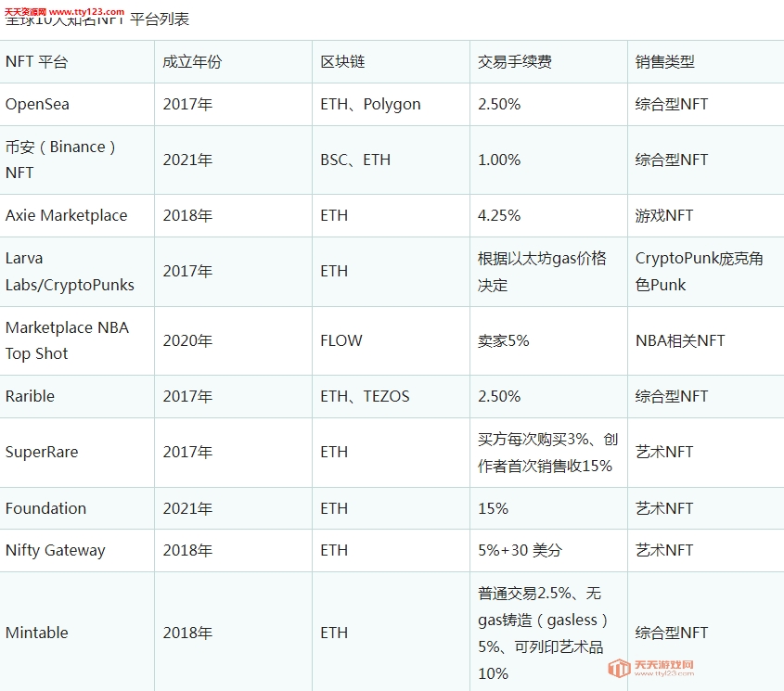Select 2017年 in the Larva Labs row

click(x=187, y=272)
